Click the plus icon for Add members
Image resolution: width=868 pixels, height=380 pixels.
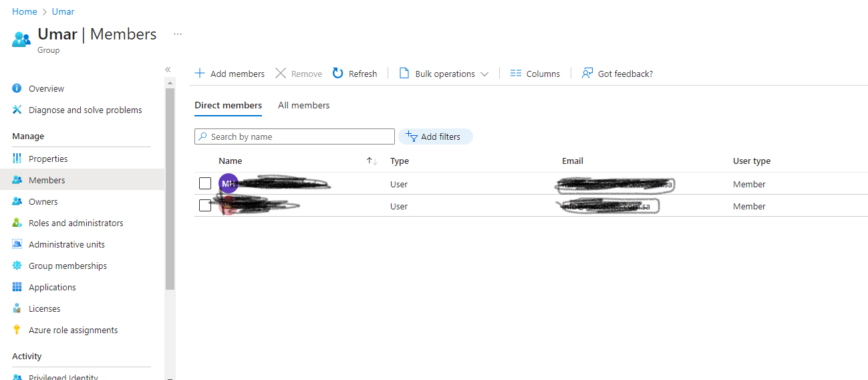(200, 73)
